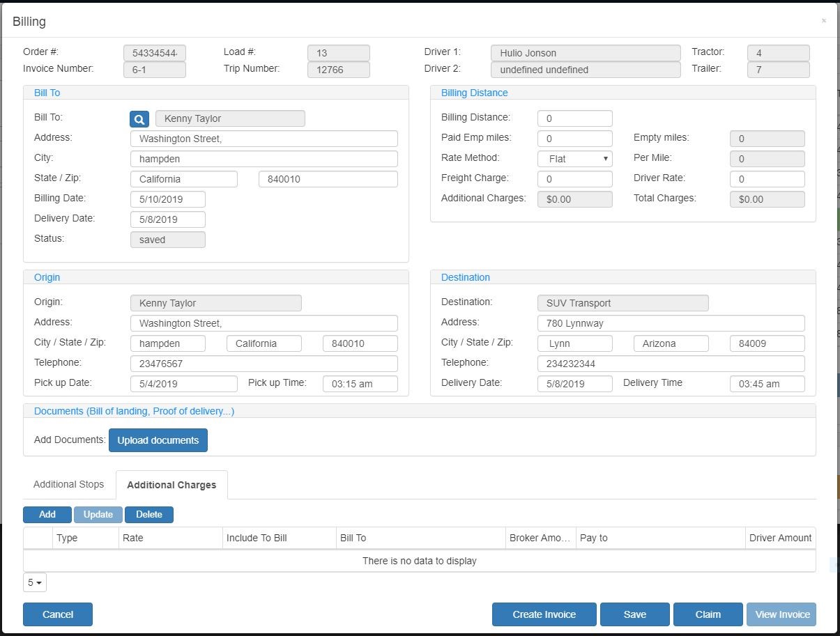Click the Bill To Delivery Date field
This screenshot has width=840, height=636.
point(168,219)
